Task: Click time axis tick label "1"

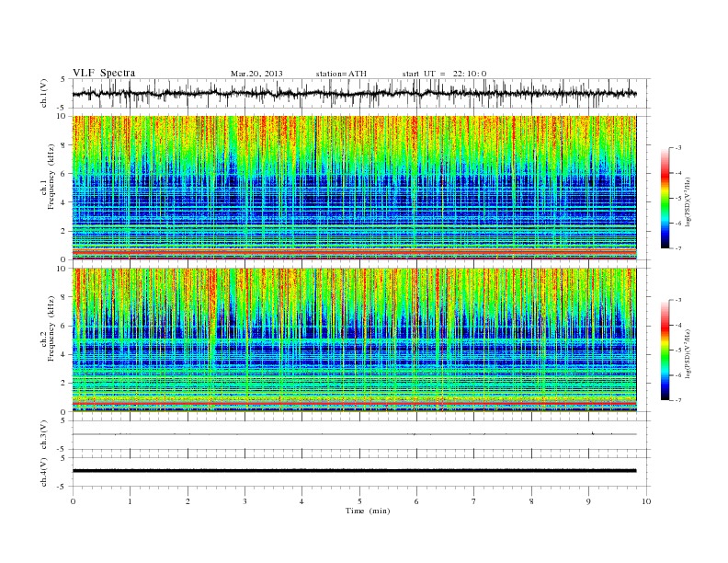Action: pyautogui.click(x=130, y=501)
